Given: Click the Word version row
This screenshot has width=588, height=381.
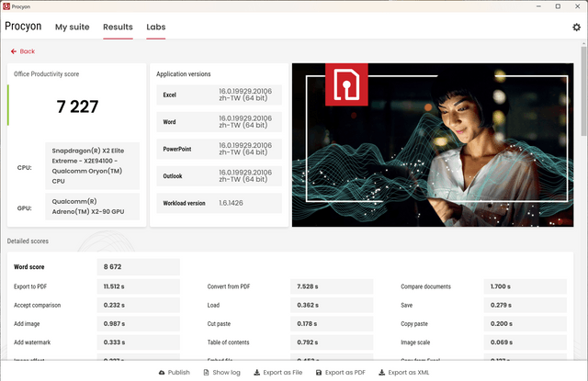Looking at the screenshot, I should point(220,122).
